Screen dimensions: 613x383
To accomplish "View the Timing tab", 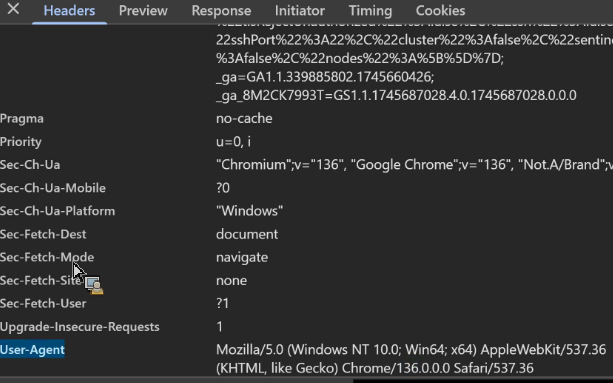I will (x=370, y=11).
